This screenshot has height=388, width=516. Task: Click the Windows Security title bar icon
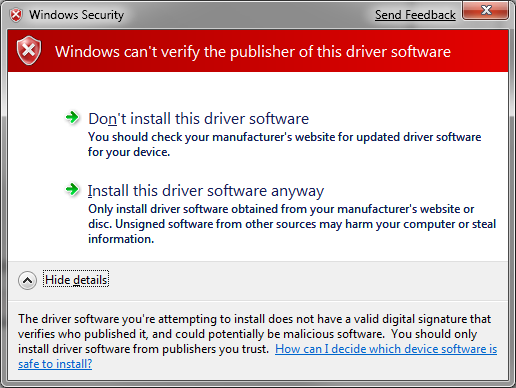click(x=16, y=15)
